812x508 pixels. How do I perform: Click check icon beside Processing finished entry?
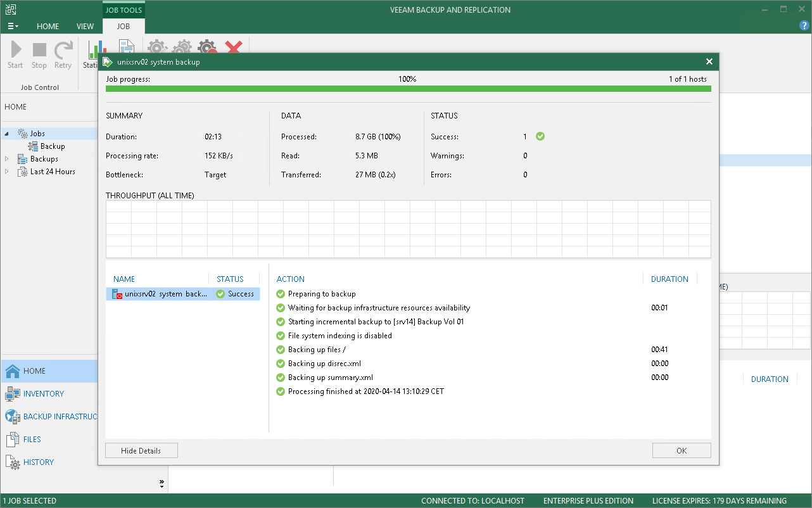click(x=281, y=391)
